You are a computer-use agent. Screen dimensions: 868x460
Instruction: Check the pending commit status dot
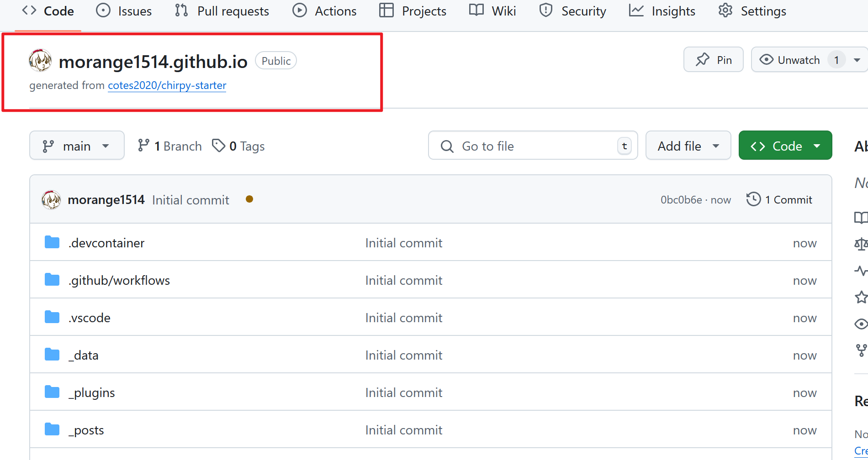point(249,199)
